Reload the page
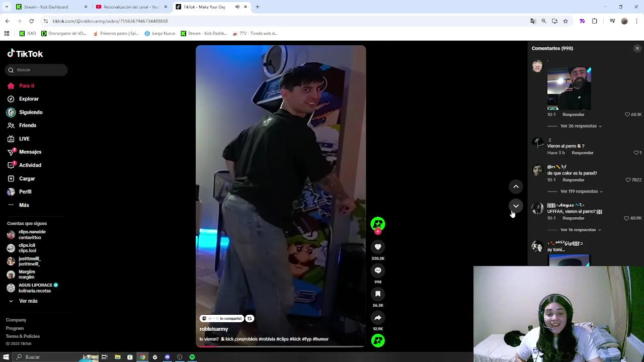This screenshot has width=644, height=362. (x=31, y=21)
